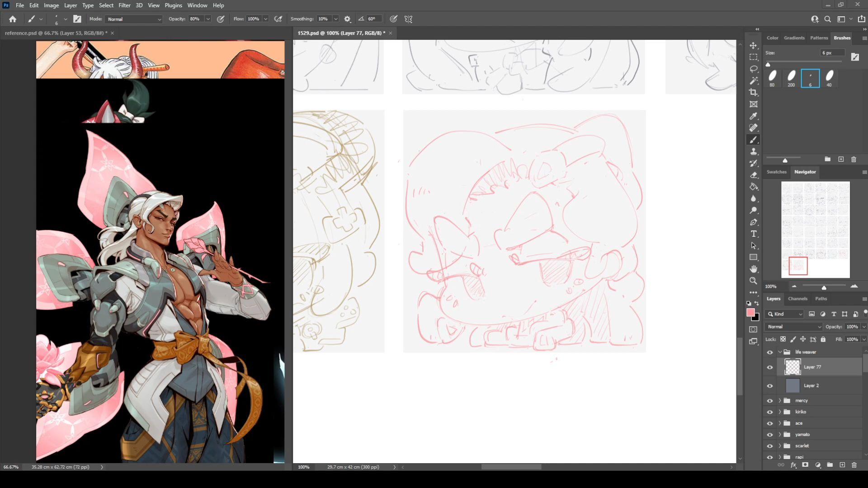Hide the yamato group

click(x=770, y=435)
